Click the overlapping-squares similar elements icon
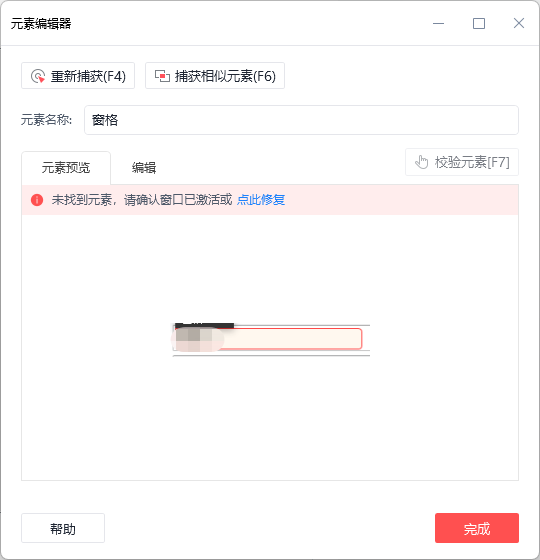Image resolution: width=540 pixels, height=560 pixels. point(162,76)
